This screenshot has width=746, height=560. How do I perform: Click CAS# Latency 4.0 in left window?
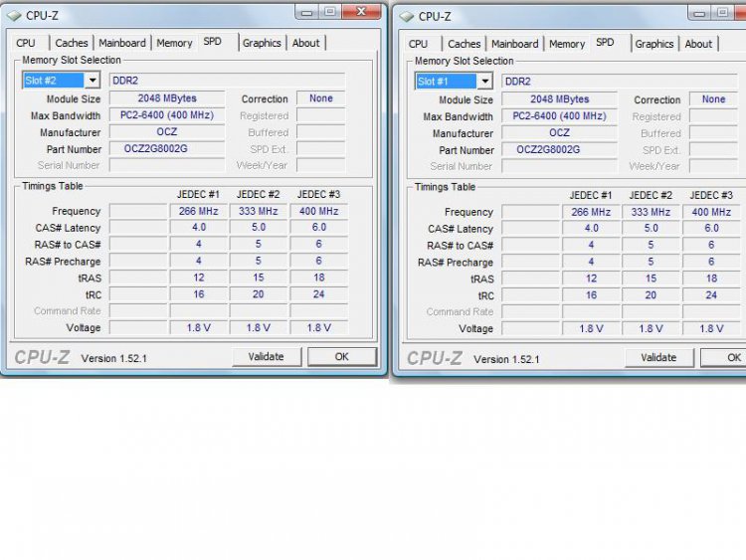pyautogui.click(x=198, y=228)
